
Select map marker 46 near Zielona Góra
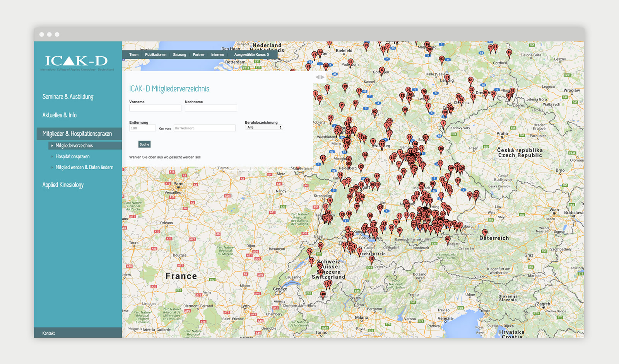(x=509, y=53)
